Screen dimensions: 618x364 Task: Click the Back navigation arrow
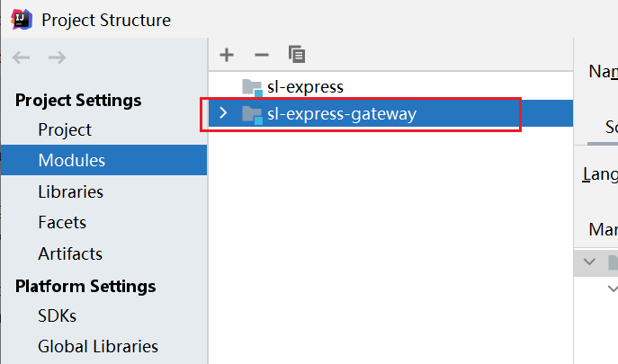tap(22, 58)
